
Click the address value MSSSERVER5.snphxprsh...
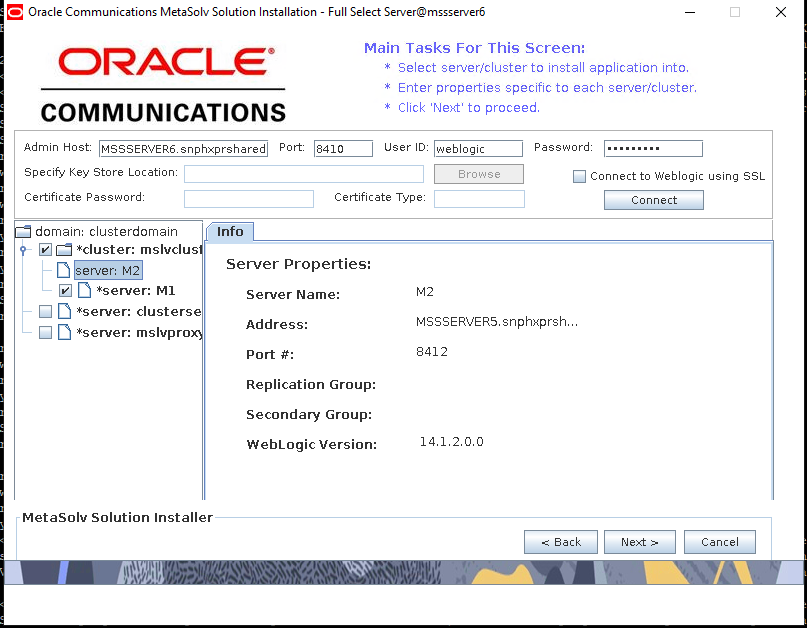click(497, 322)
